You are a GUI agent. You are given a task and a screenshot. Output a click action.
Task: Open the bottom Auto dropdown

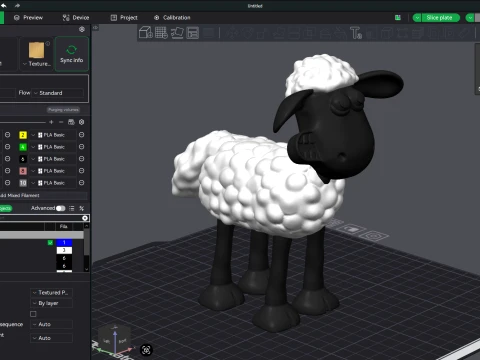[x=51, y=338]
